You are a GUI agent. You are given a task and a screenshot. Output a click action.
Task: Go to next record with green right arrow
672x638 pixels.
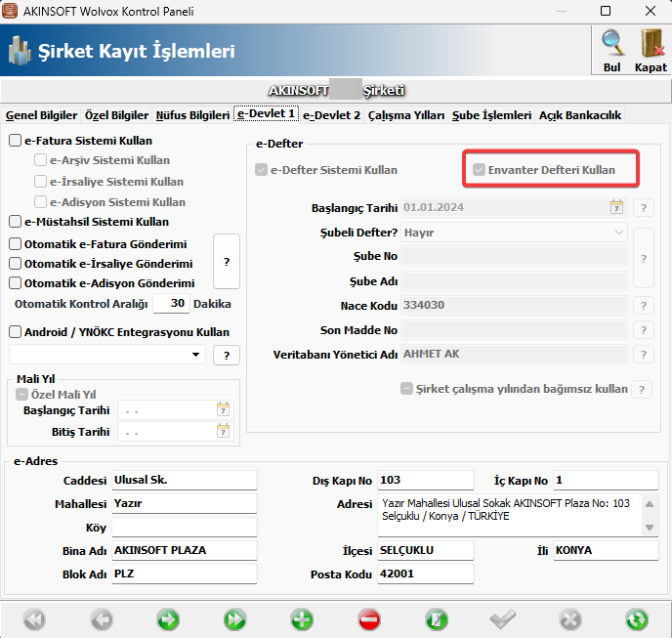[168, 619]
